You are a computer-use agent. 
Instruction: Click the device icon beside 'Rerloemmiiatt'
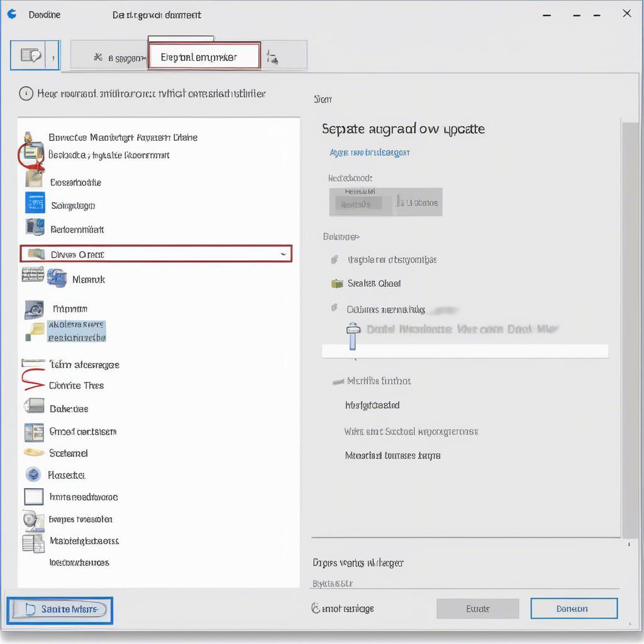click(x=35, y=226)
